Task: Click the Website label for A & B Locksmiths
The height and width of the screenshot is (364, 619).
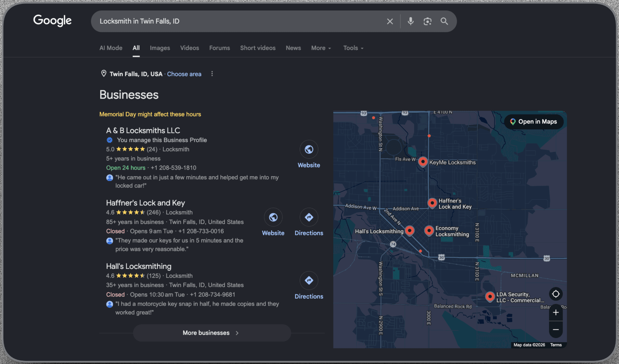Action: click(x=309, y=165)
